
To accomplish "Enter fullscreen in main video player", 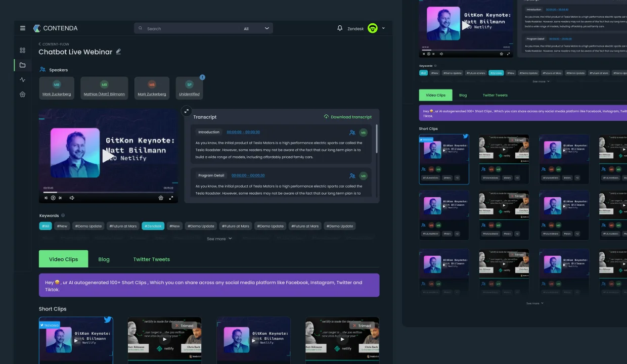I will pyautogui.click(x=171, y=198).
